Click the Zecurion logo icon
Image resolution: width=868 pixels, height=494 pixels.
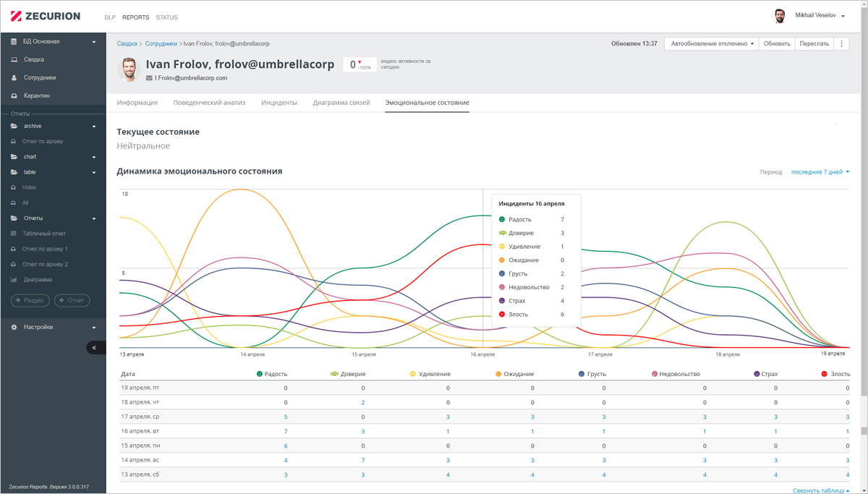(x=16, y=16)
